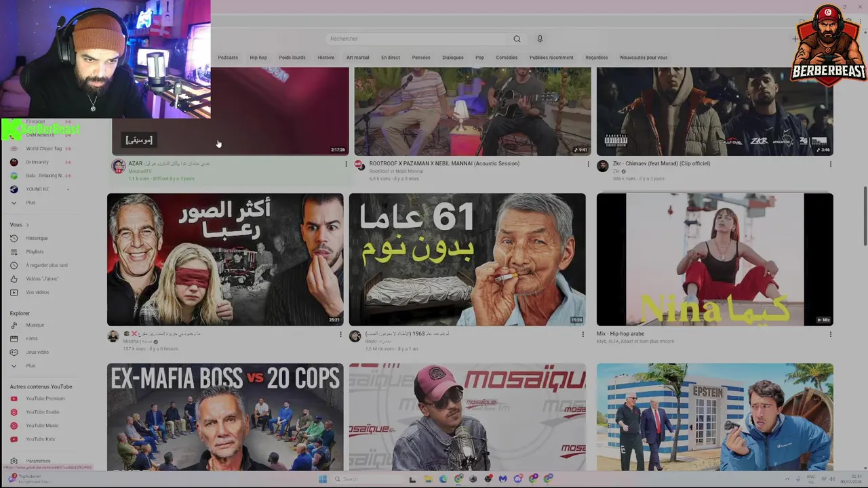
Task: Click the Windows Start button
Action: 323,479
